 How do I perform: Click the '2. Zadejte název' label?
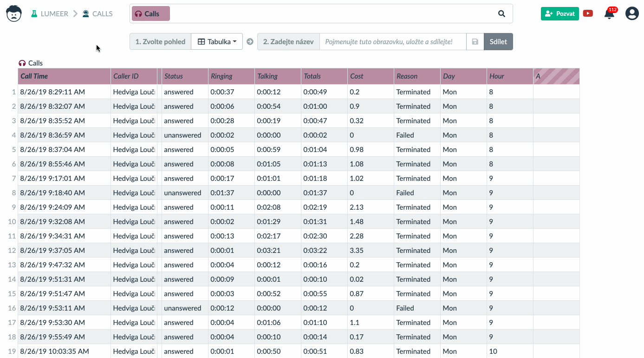288,42
